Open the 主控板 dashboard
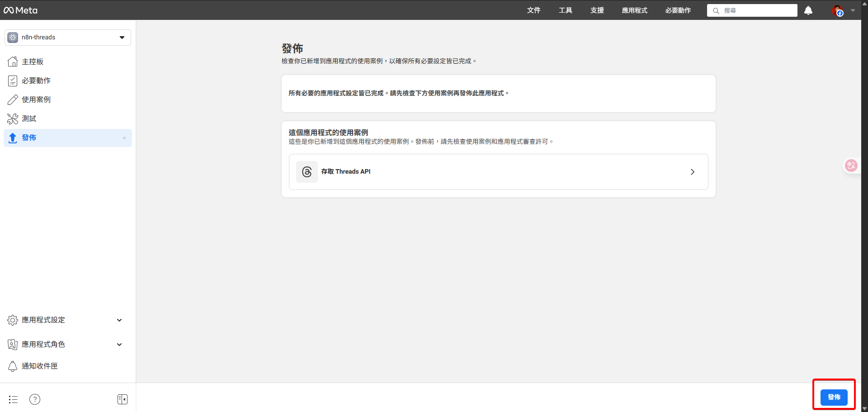This screenshot has height=412, width=868. [x=33, y=62]
